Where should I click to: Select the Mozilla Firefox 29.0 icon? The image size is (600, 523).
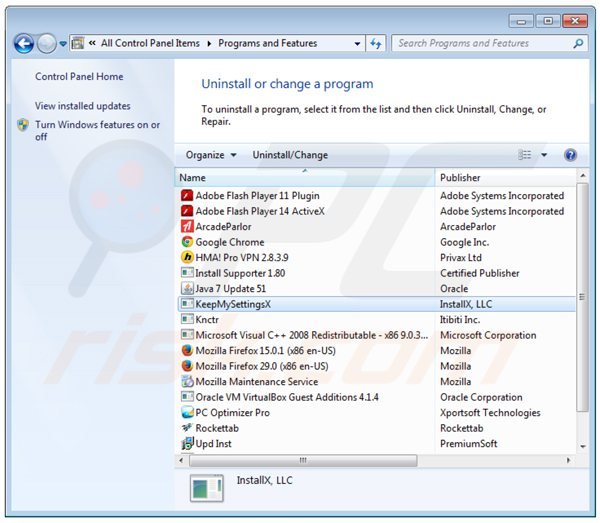click(187, 366)
